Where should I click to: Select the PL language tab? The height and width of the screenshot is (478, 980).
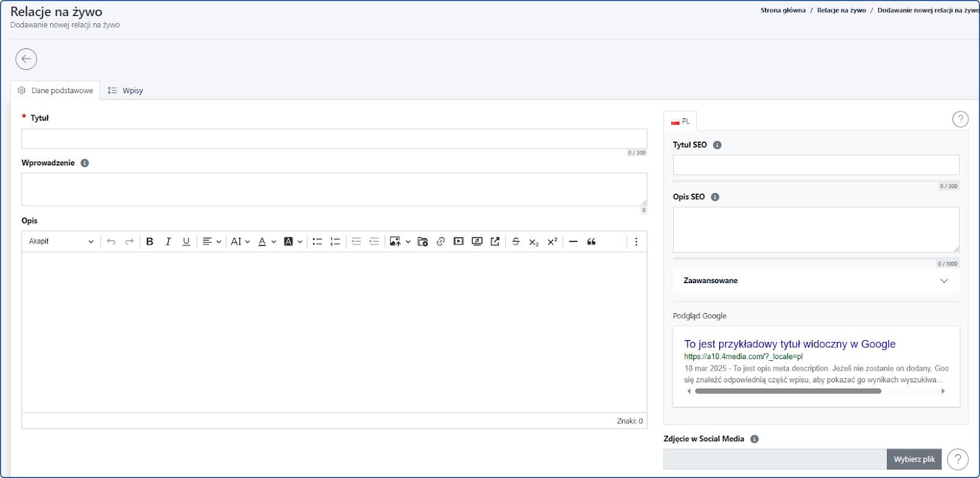pos(680,121)
